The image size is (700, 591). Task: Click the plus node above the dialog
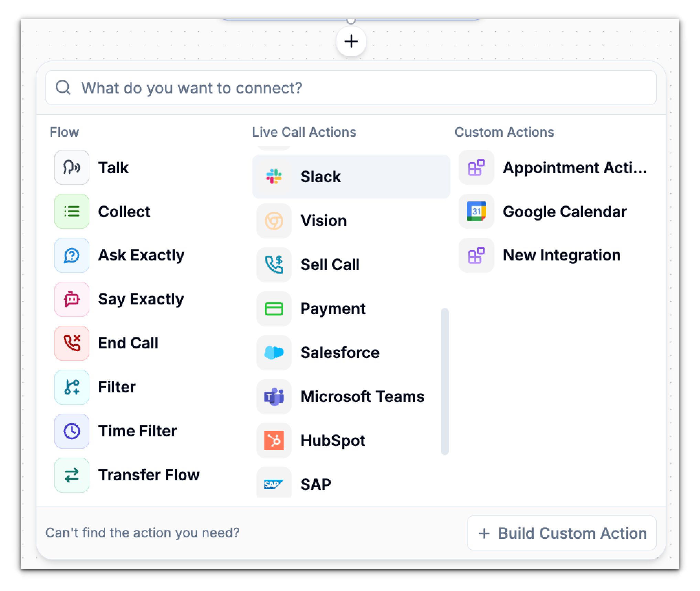[x=351, y=41]
